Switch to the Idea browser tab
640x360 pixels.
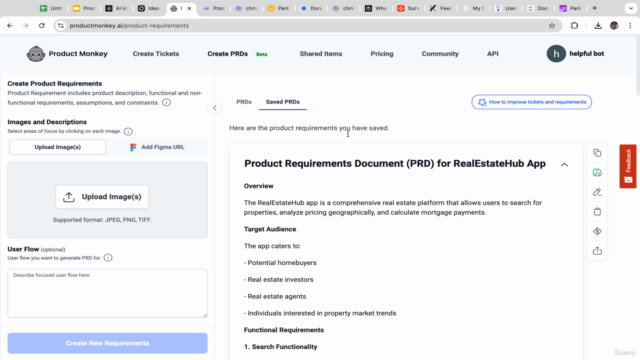pos(149,8)
